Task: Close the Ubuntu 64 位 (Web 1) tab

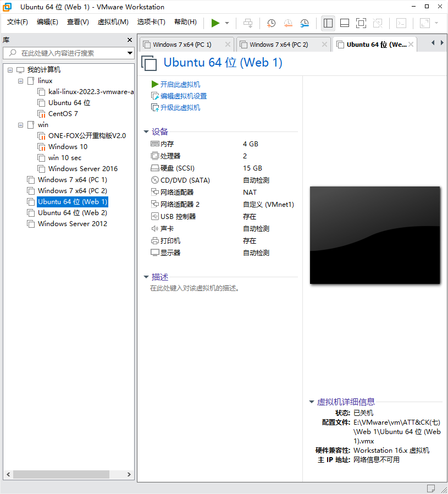Action: pos(411,45)
